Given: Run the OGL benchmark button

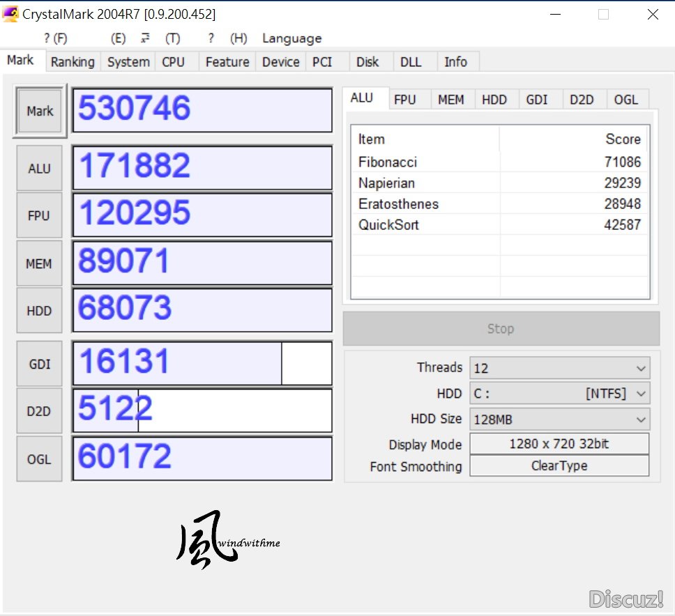Looking at the screenshot, I should [x=39, y=459].
